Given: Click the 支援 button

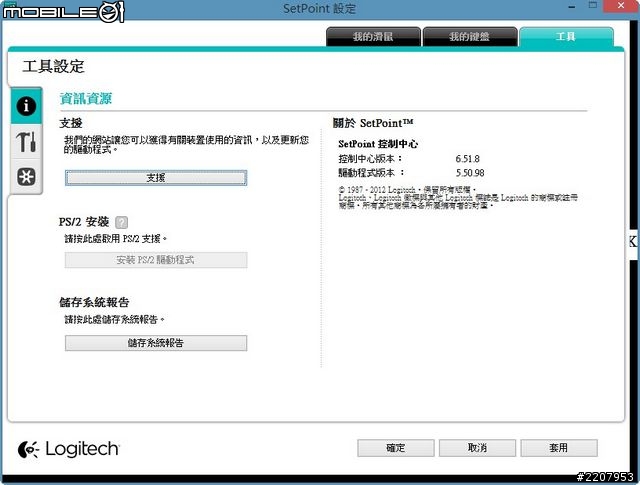Looking at the screenshot, I should point(156,178).
